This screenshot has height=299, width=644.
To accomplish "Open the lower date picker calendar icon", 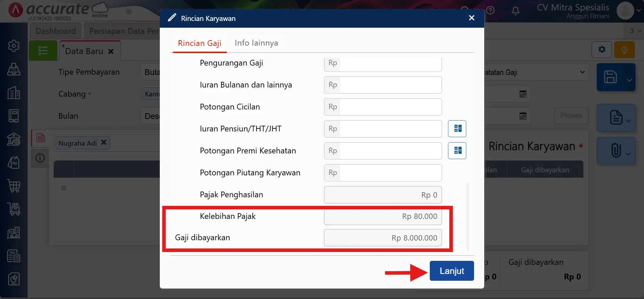I will pos(523,116).
